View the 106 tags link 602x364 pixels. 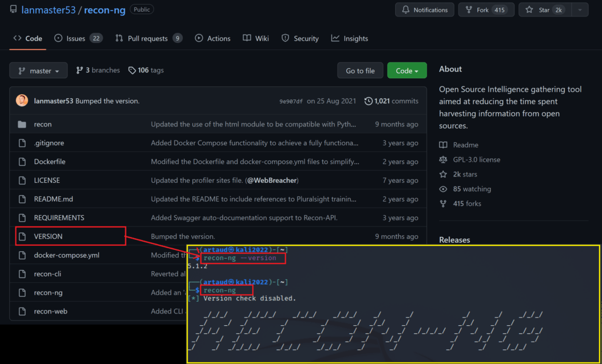coord(146,70)
